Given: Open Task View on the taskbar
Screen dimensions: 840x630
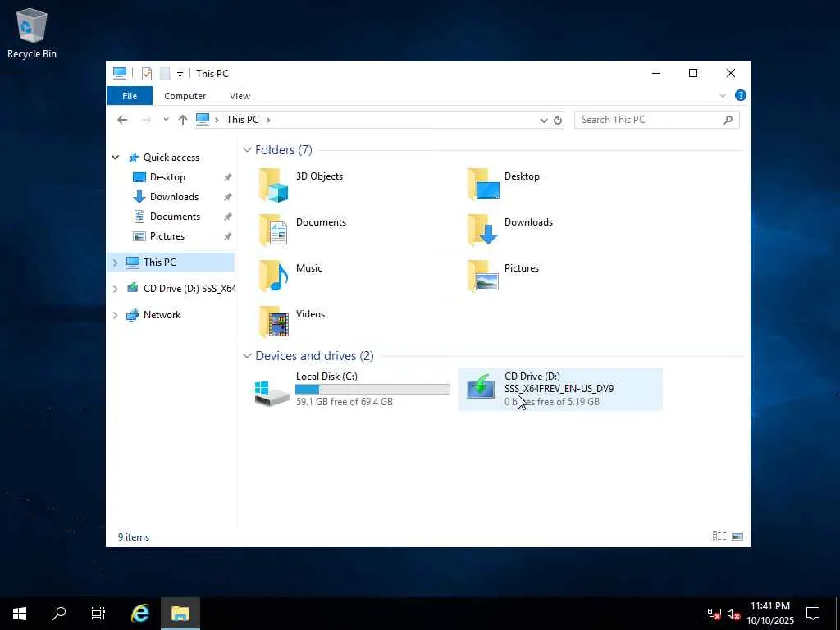Looking at the screenshot, I should pos(98,614).
